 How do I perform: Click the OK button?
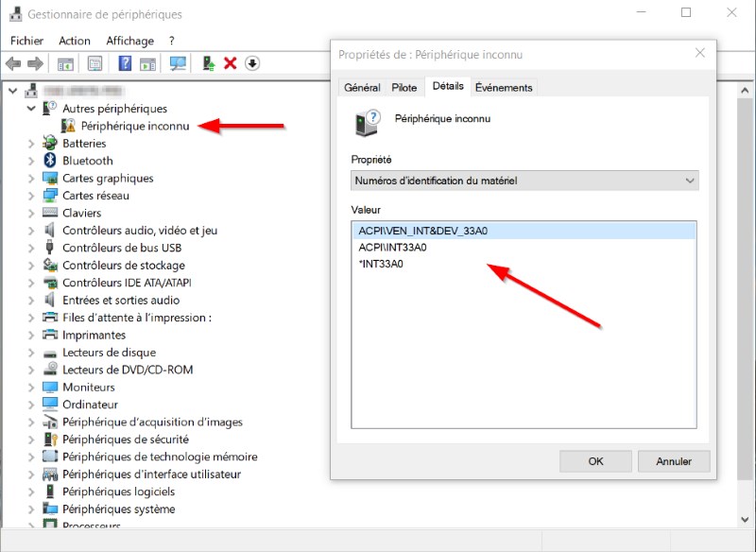coord(595,461)
